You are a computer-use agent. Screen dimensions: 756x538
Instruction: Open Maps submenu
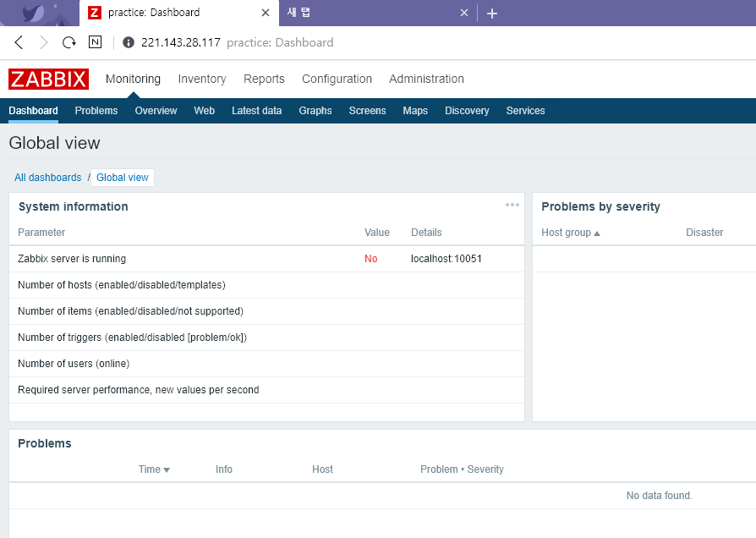(415, 111)
